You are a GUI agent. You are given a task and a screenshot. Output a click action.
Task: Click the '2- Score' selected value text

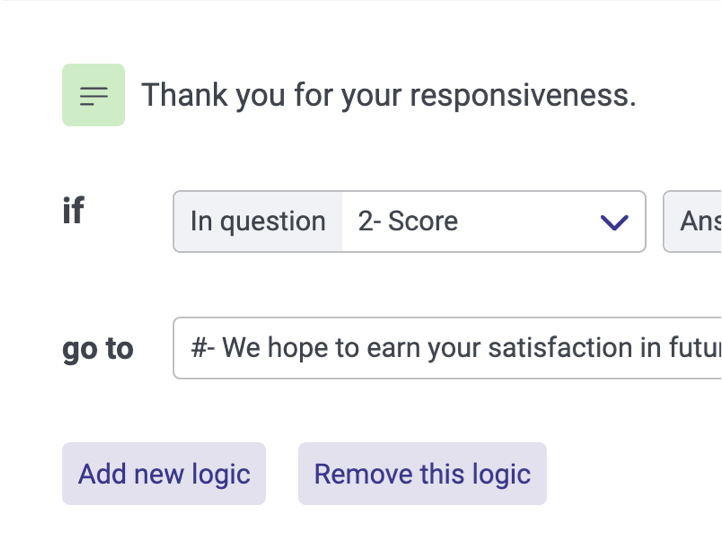pyautogui.click(x=408, y=222)
